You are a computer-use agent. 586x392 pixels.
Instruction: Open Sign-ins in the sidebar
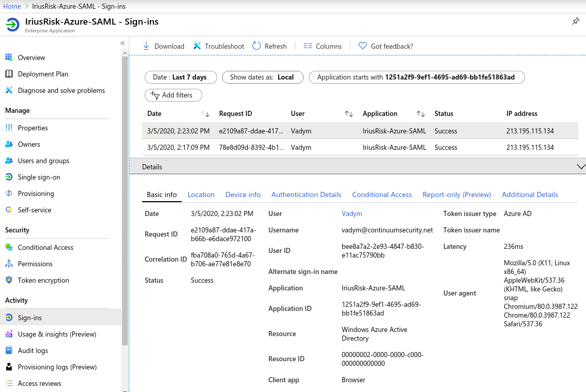[x=61, y=318]
